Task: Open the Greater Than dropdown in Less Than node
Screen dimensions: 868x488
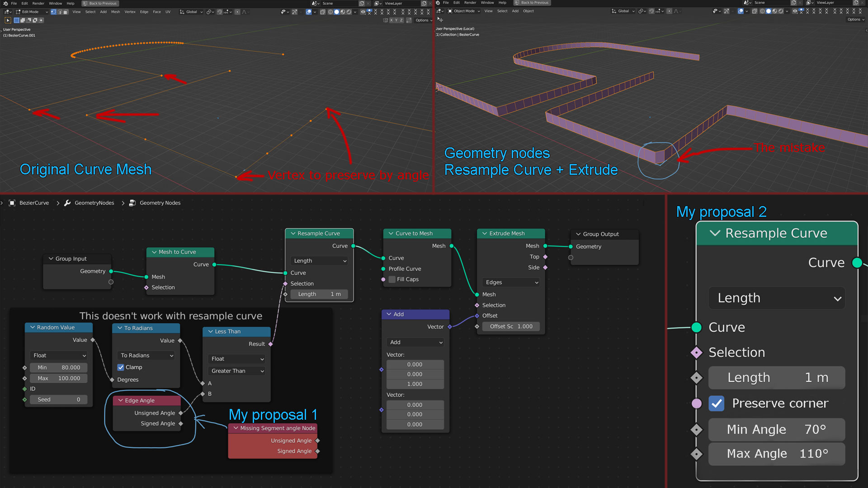Action: point(237,371)
